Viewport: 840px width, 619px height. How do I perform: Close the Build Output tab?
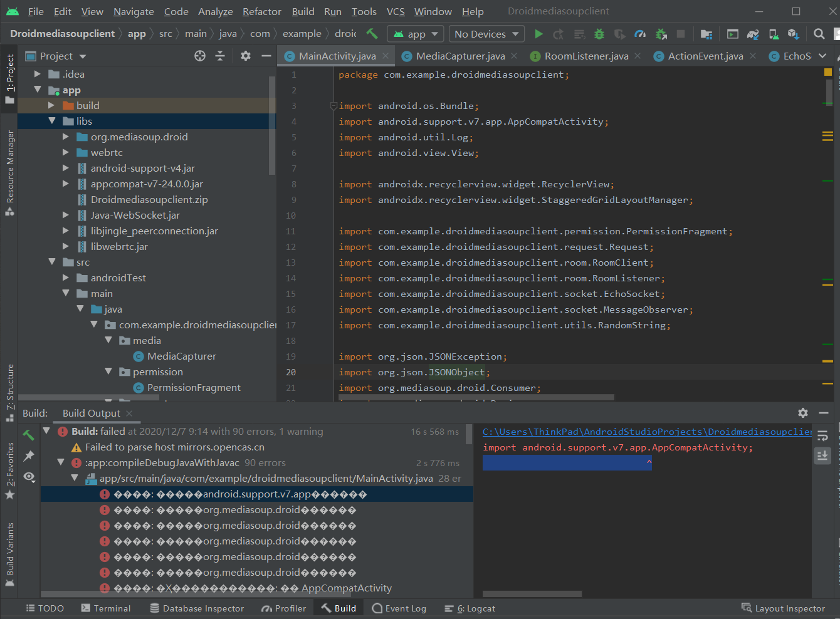pyautogui.click(x=129, y=413)
